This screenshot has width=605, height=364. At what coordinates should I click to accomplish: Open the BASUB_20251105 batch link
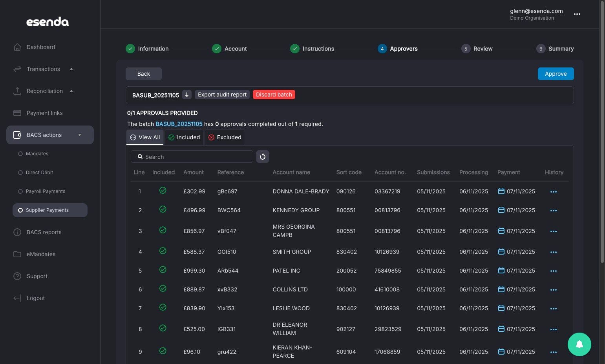179,124
